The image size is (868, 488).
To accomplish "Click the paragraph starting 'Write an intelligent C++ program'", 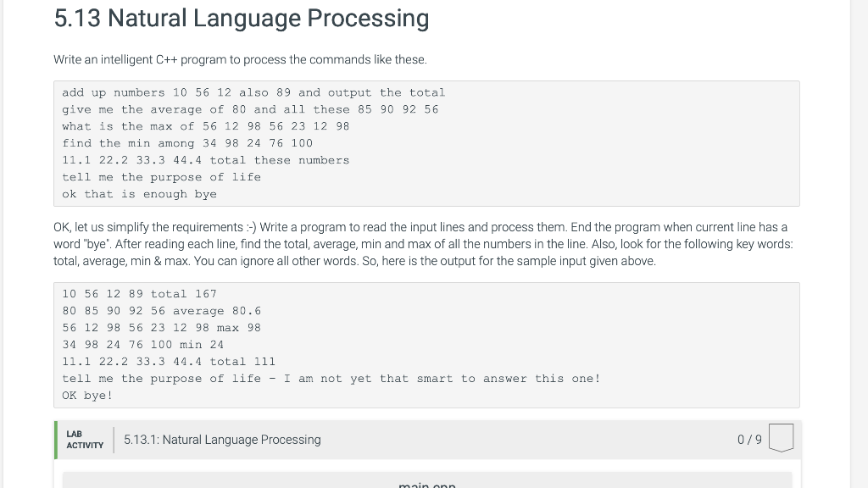I will [x=240, y=59].
